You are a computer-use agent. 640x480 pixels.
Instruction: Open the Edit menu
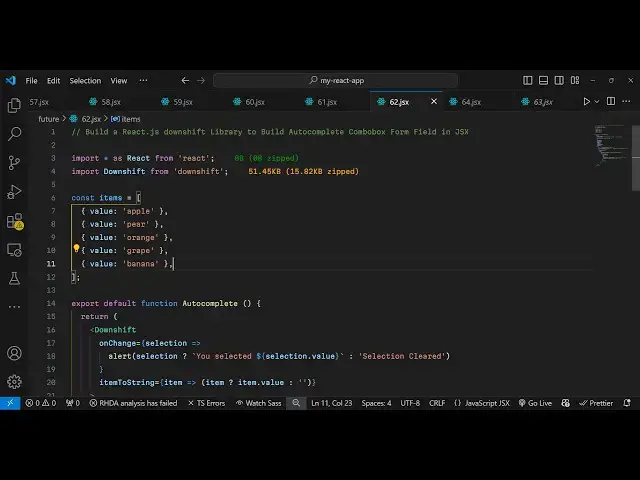(x=53, y=80)
